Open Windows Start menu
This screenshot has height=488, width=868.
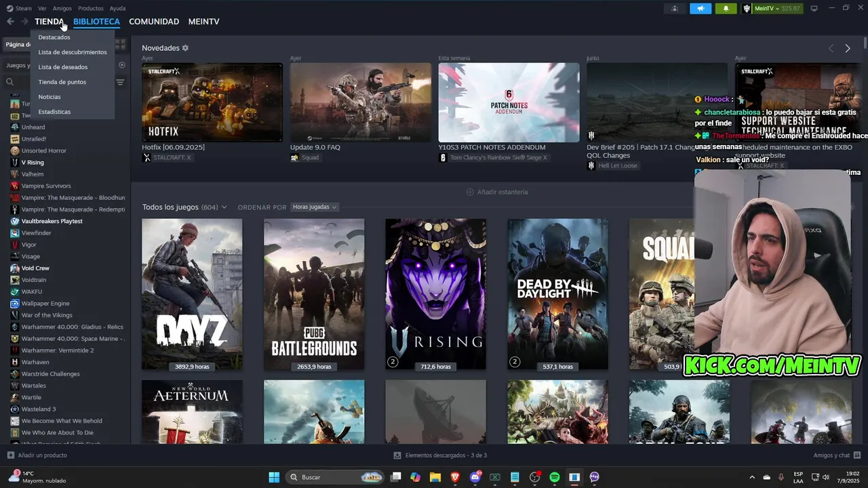click(x=274, y=477)
